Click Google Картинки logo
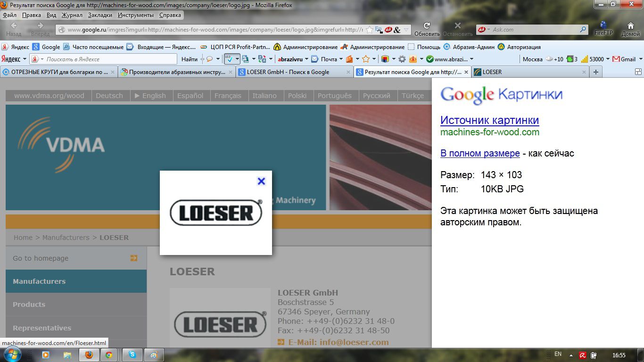Screen dimensions: 644x362 click(501, 95)
